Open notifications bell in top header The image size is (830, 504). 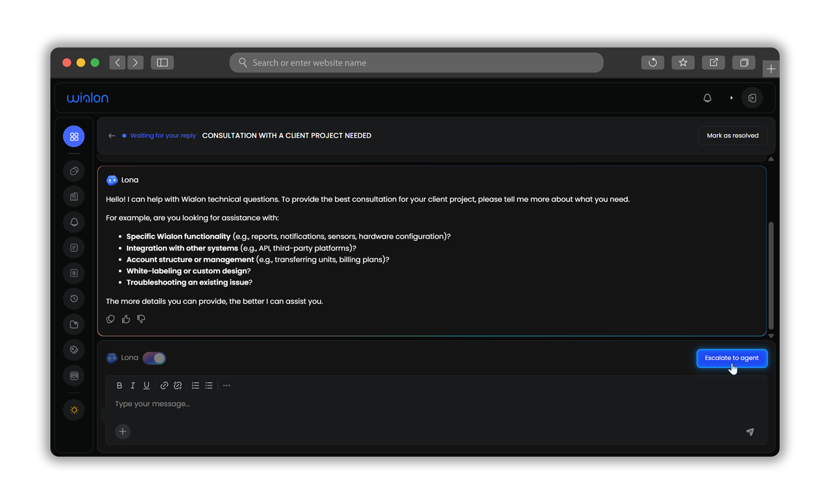[707, 98]
